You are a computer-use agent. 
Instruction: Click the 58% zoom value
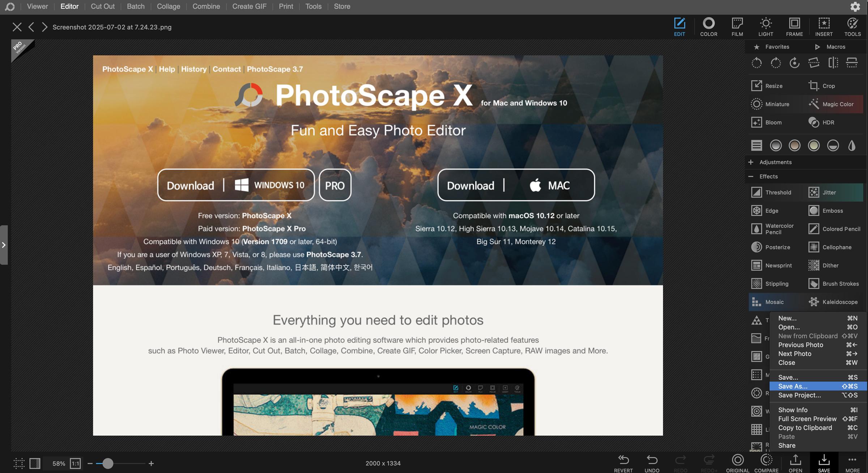(59, 463)
